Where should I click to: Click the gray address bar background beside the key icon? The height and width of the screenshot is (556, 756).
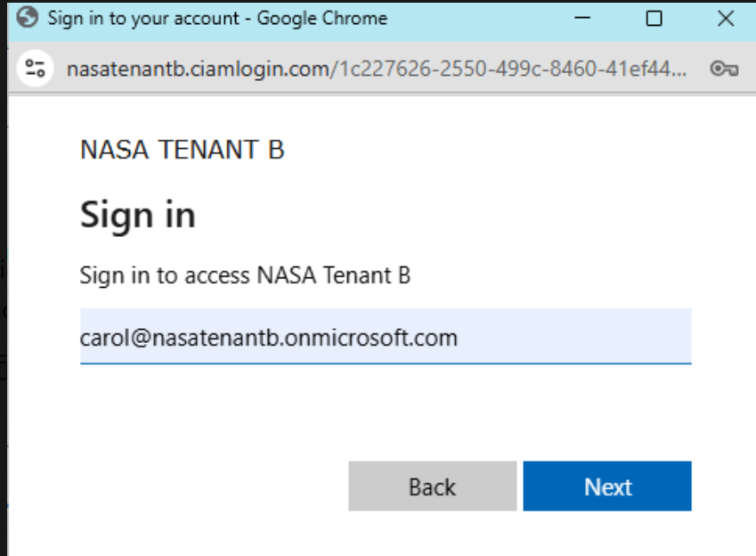click(698, 69)
